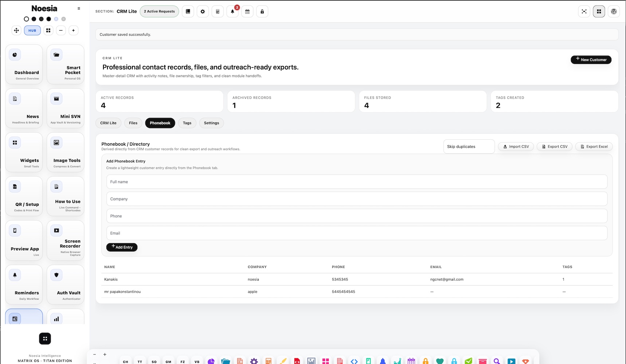Click the grid view icon at top right
The height and width of the screenshot is (364, 626).
pyautogui.click(x=599, y=12)
